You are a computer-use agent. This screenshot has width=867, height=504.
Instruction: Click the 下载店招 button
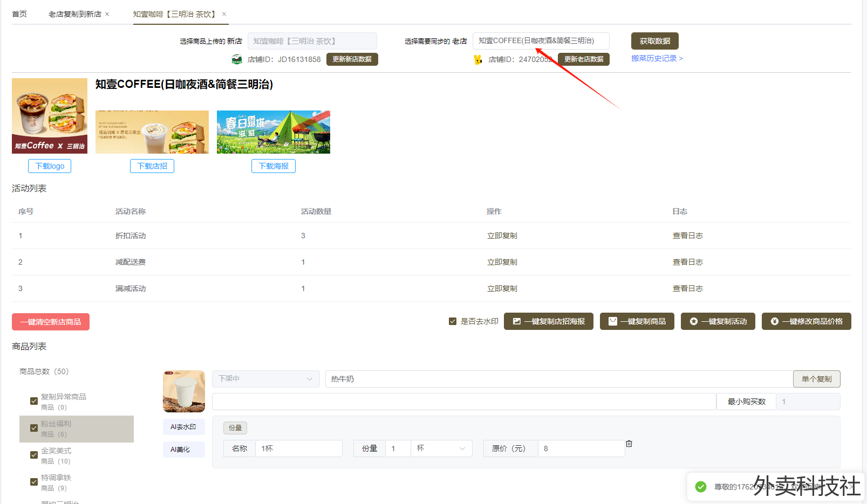[x=152, y=166]
